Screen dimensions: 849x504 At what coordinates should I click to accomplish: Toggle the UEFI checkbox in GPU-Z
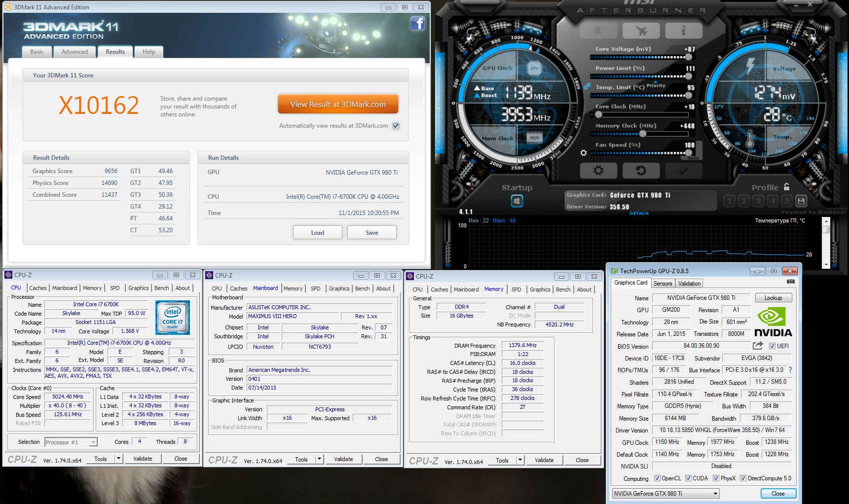[772, 346]
